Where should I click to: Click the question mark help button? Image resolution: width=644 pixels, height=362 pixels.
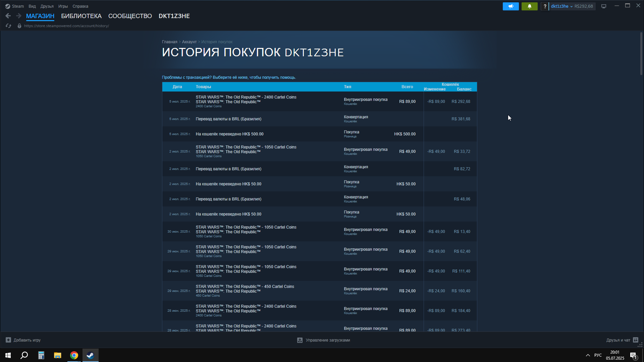tap(545, 6)
